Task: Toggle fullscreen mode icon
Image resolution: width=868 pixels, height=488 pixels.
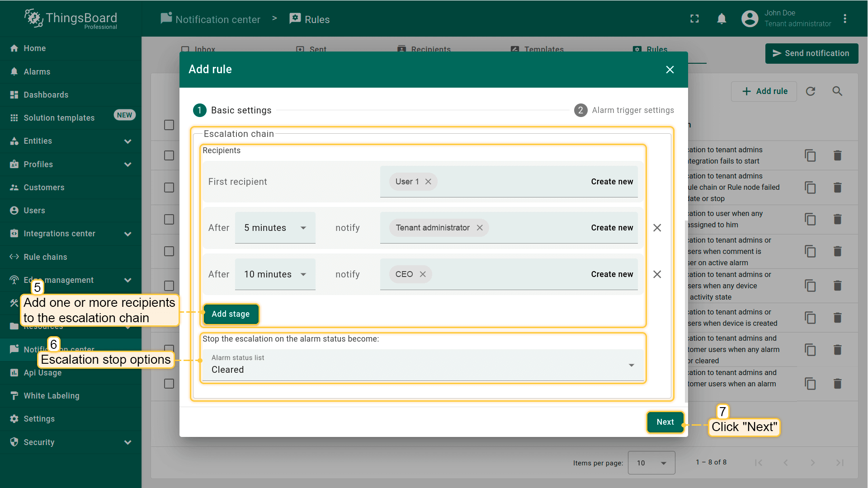Action: coord(694,19)
